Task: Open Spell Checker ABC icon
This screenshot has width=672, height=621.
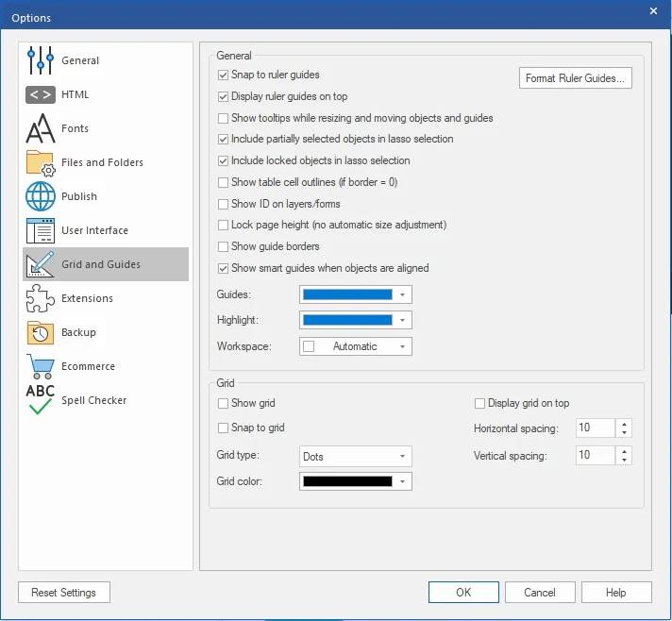Action: point(41,399)
